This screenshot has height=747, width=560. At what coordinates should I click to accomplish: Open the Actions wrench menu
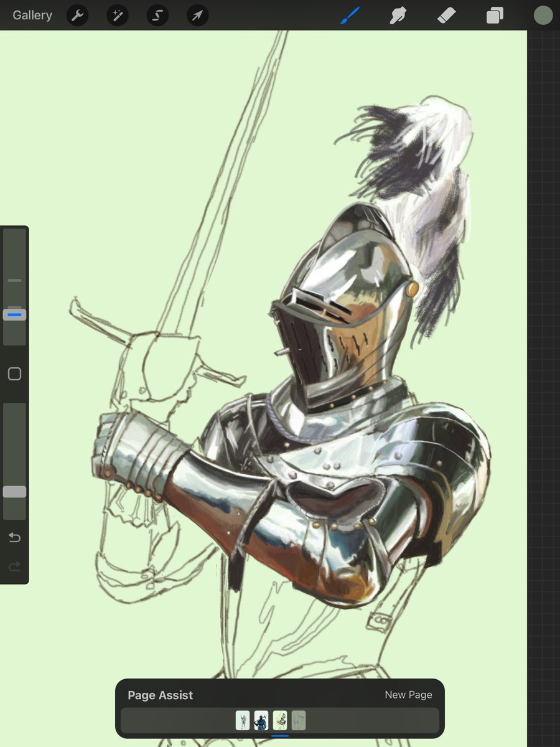[77, 15]
